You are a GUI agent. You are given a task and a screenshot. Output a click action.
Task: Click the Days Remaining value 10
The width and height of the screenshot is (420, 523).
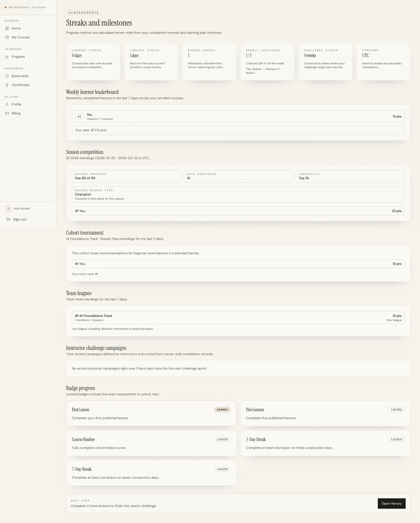pos(188,178)
